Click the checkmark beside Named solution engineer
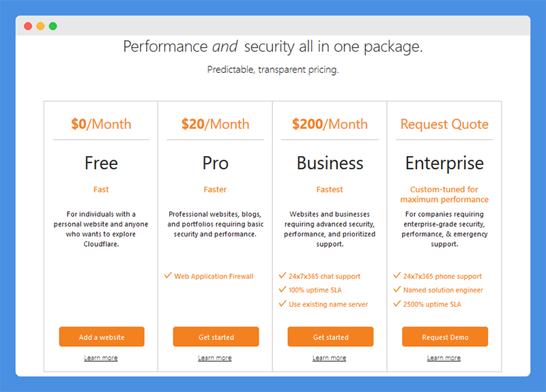 [x=397, y=289]
